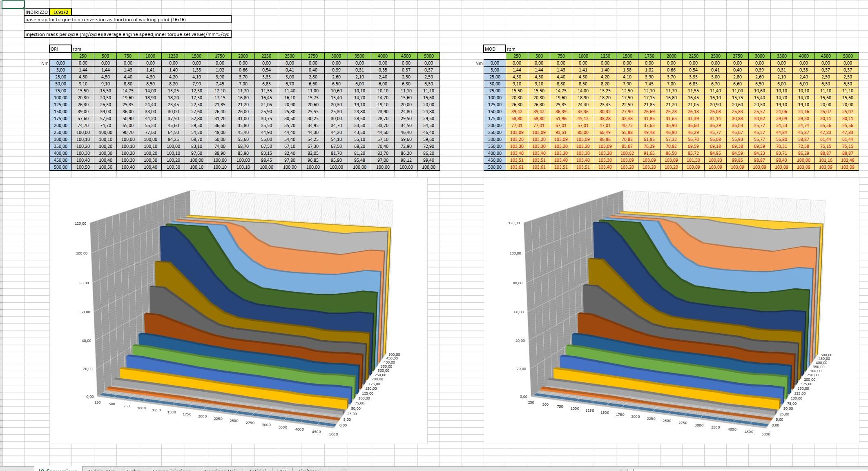Image resolution: width=868 pixels, height=471 pixels.
Task: Select the active IQ Conversione sheet tab
Action: (58, 469)
